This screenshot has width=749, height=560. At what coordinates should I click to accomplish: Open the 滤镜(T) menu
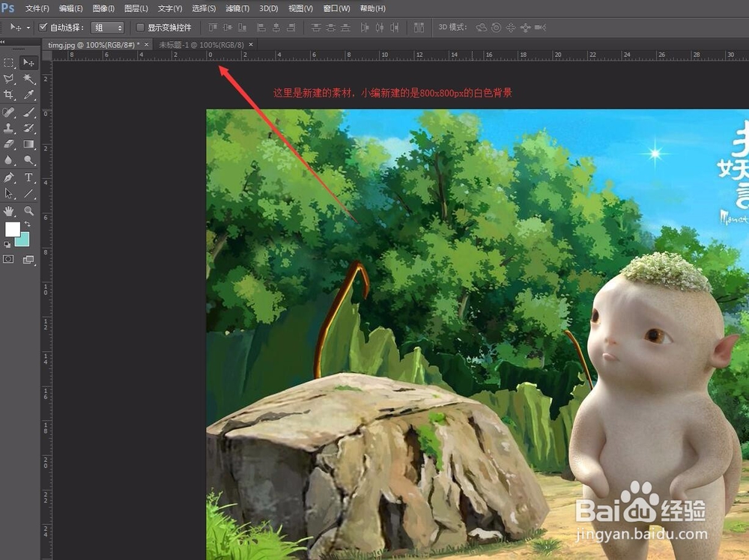(x=237, y=8)
